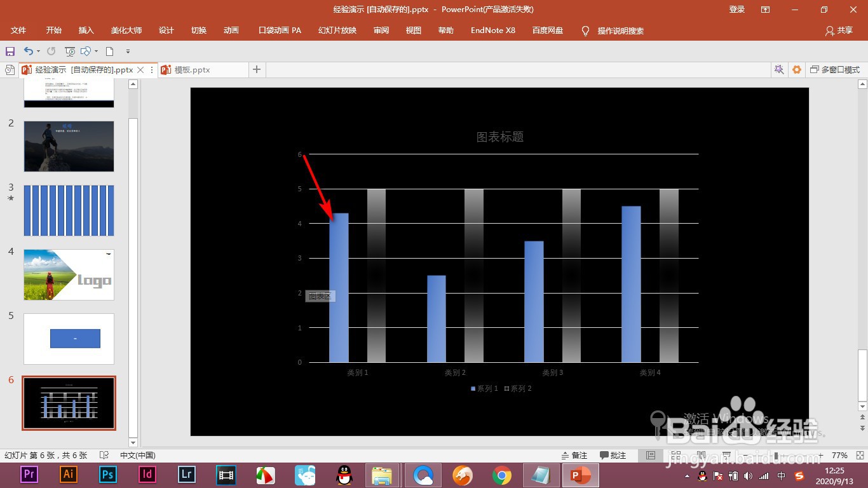Select the 系列 2 legend entry
The image size is (868, 488).
pos(518,388)
